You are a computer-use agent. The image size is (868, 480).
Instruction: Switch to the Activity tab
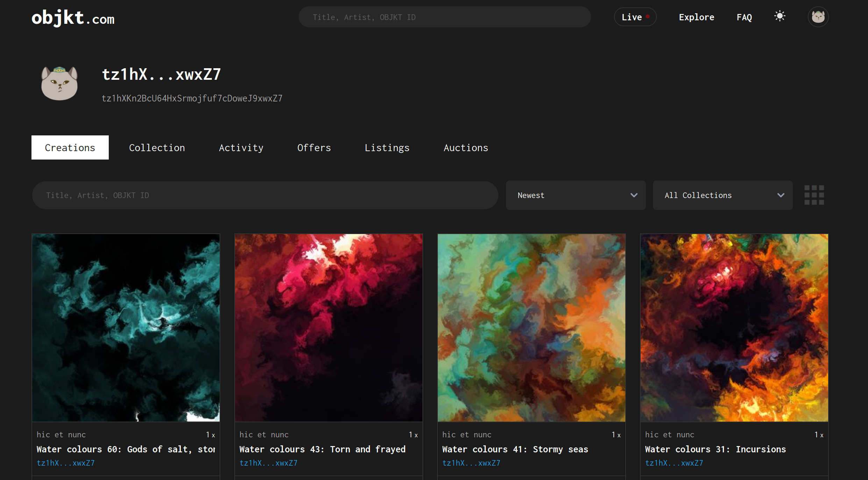(241, 147)
